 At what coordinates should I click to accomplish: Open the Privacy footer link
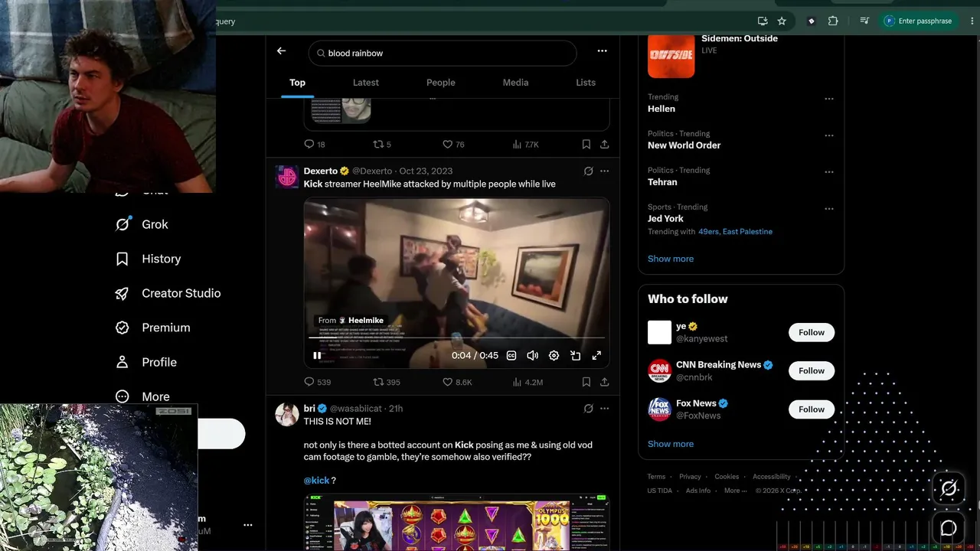[x=690, y=477]
